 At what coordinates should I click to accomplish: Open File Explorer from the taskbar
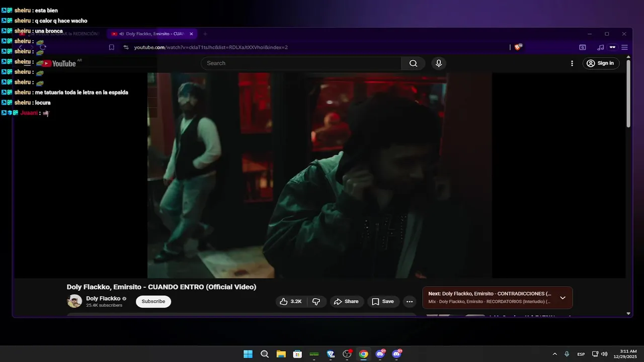[x=281, y=354]
